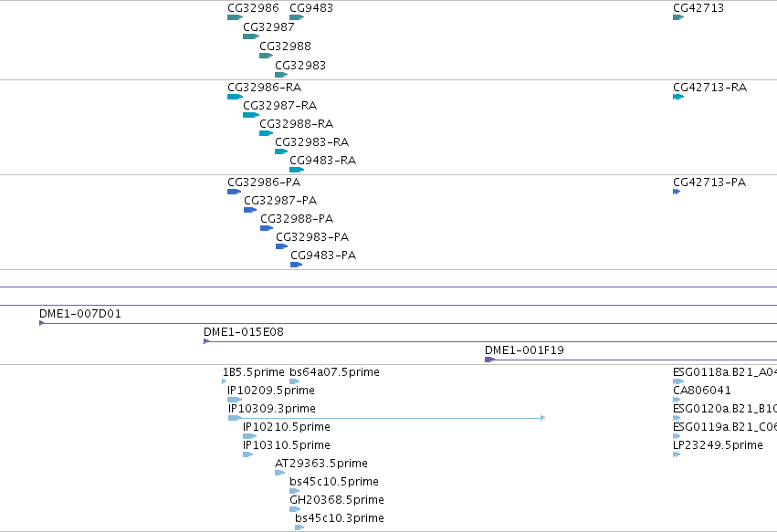Click the AT29363.5prime EST label

pyautogui.click(x=321, y=464)
